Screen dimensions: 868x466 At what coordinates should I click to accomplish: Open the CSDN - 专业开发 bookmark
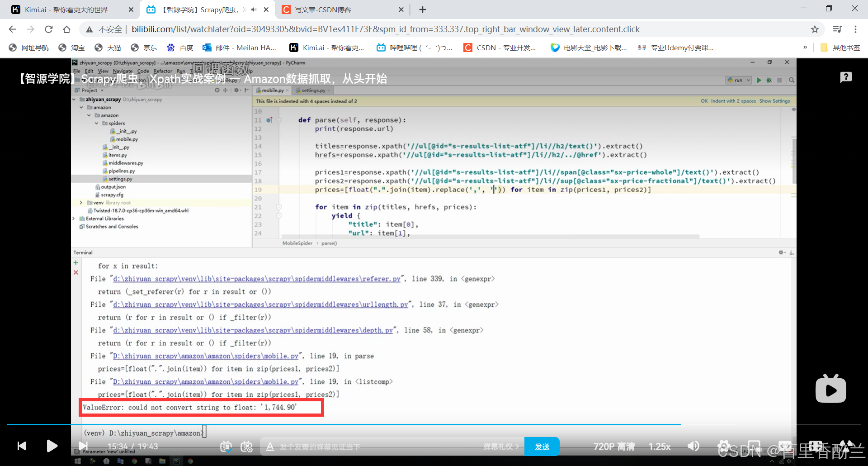[500, 48]
